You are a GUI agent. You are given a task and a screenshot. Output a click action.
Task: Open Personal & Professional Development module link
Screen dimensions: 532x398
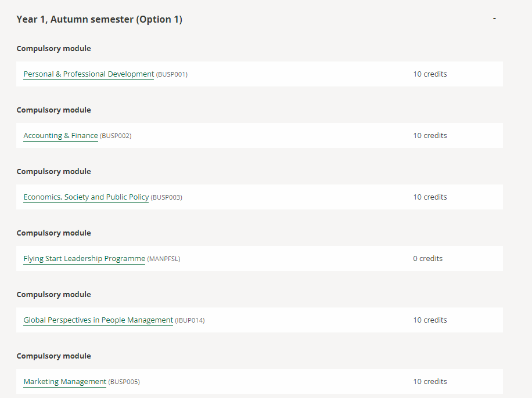coord(88,74)
